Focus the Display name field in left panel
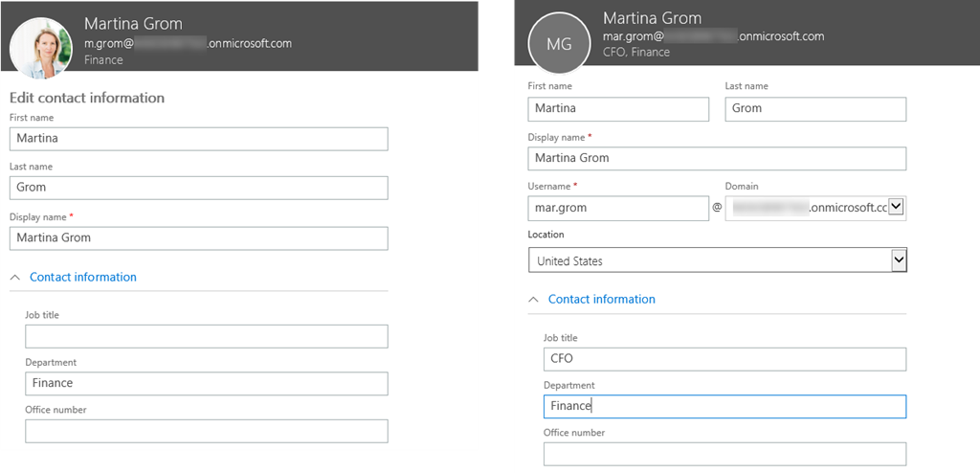Image resolution: width=980 pixels, height=473 pixels. pyautogui.click(x=198, y=237)
